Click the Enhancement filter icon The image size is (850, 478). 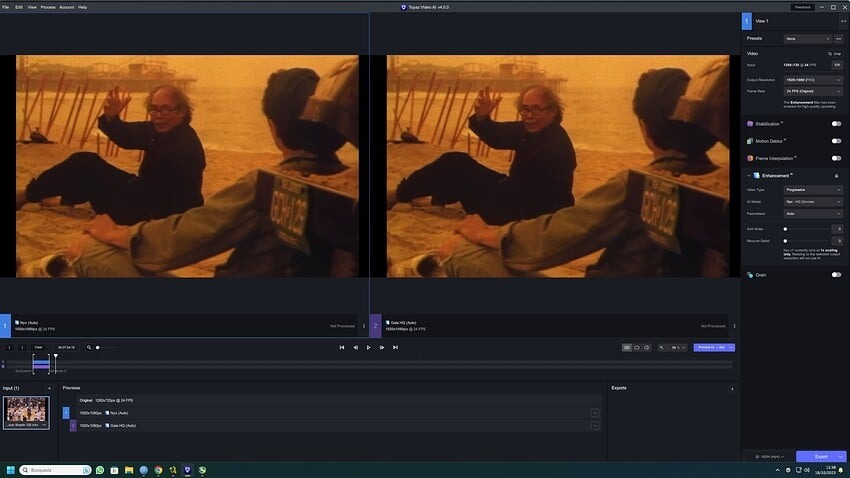[757, 176]
